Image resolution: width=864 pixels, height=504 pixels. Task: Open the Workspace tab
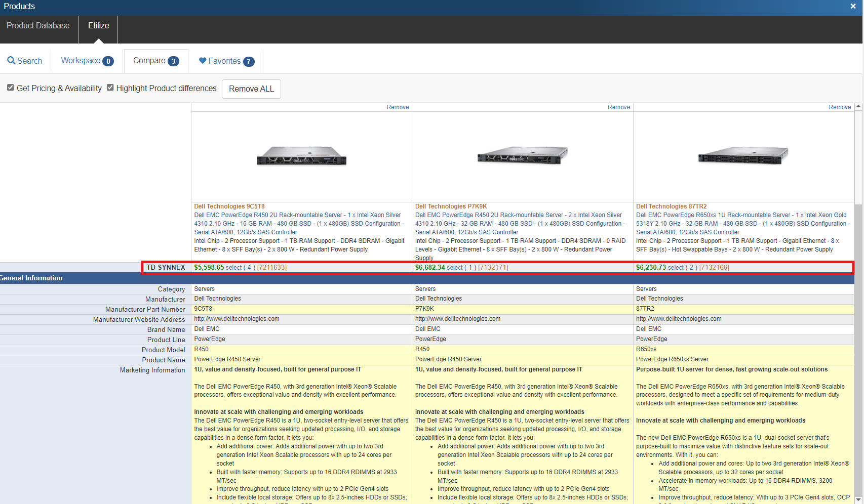click(x=81, y=61)
